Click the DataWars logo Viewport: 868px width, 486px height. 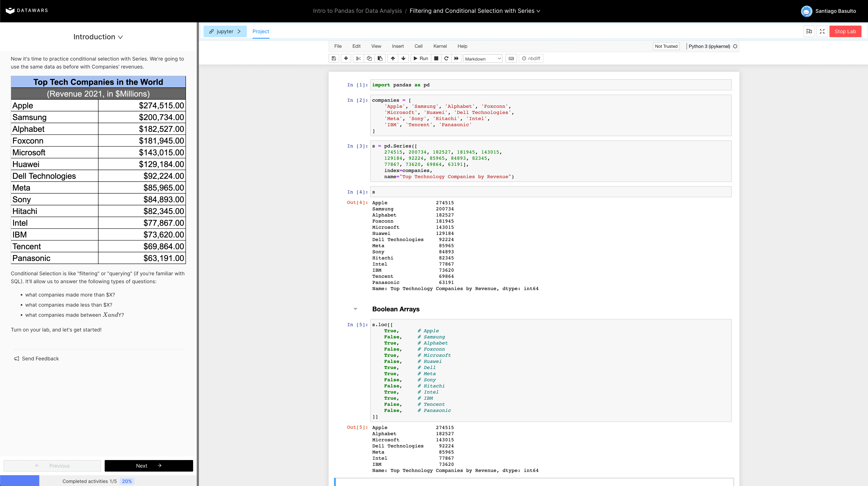(27, 10)
